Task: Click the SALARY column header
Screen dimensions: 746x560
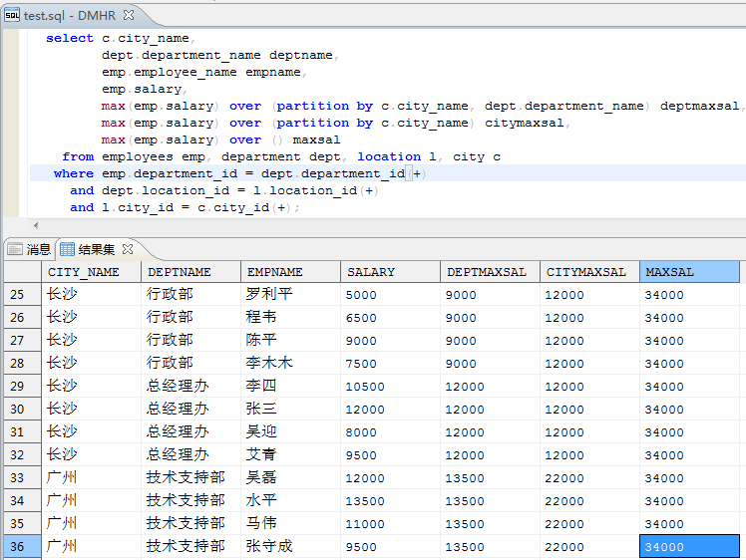Action: (389, 272)
